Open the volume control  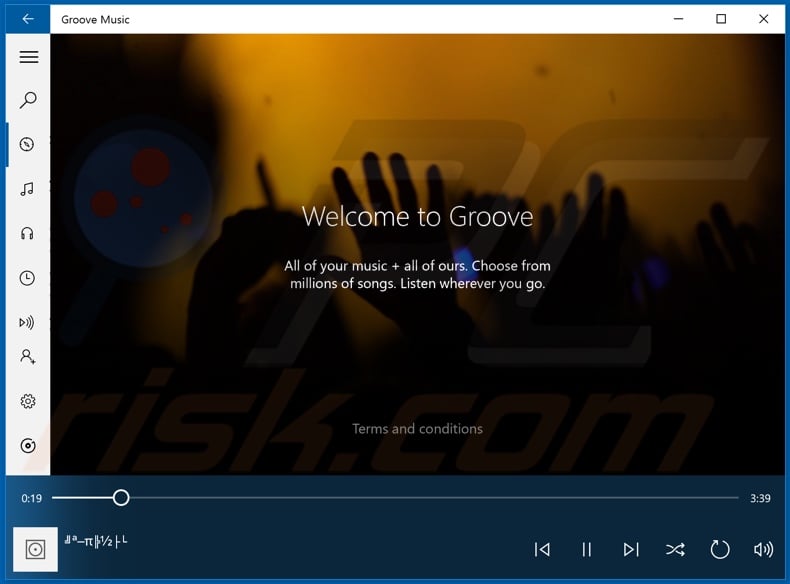point(763,549)
